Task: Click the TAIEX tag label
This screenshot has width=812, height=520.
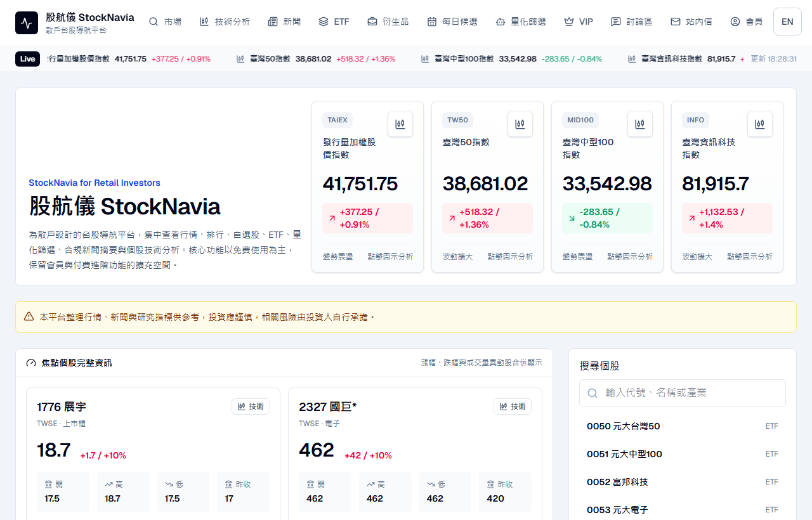Action: 337,120
